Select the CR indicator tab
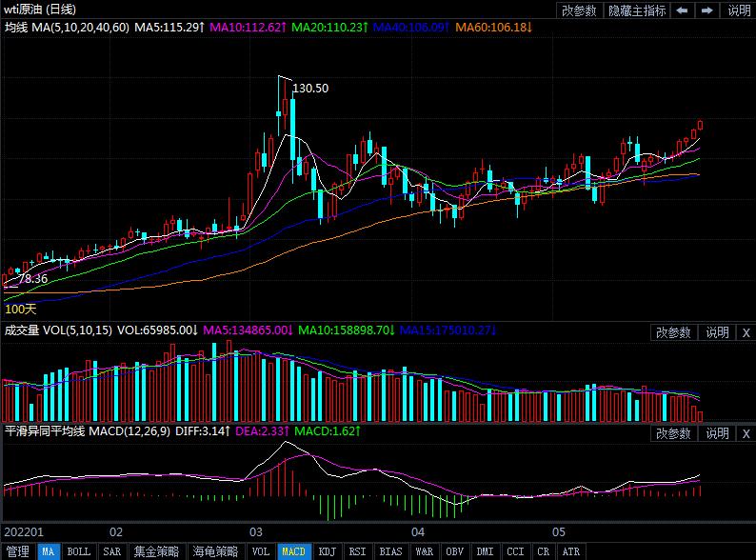The height and width of the screenshot is (560, 756). click(x=544, y=551)
